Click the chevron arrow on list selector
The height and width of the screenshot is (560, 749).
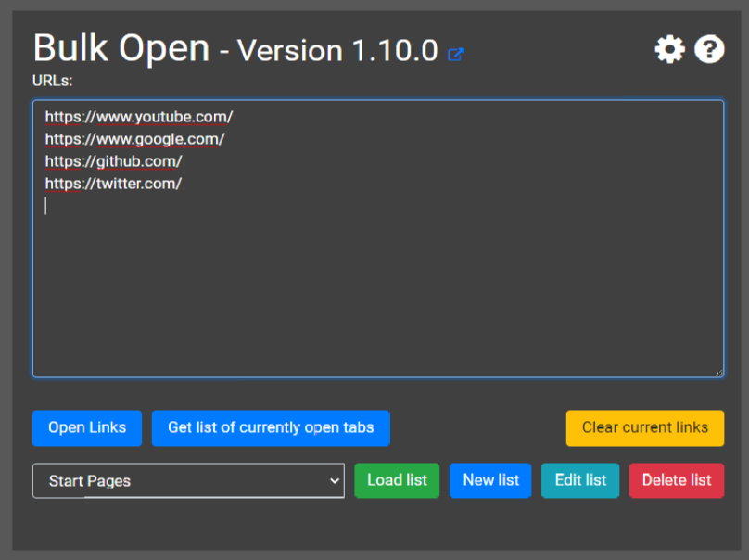(335, 480)
